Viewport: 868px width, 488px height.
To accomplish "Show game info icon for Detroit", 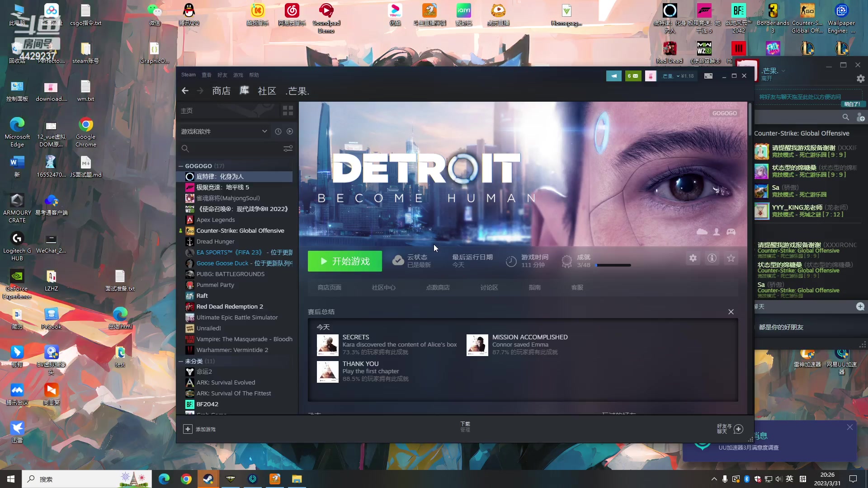I will coord(712,258).
